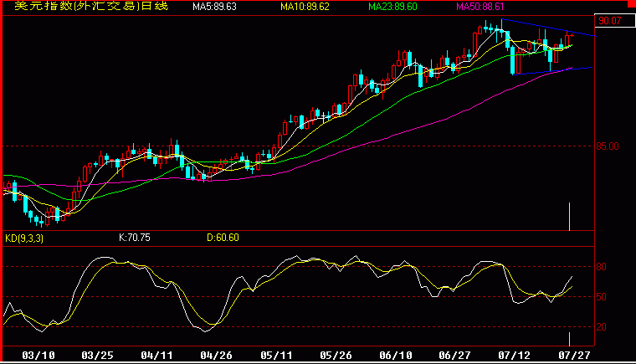Click the KD 50 midline level label
The image size is (636, 364).
pyautogui.click(x=601, y=296)
